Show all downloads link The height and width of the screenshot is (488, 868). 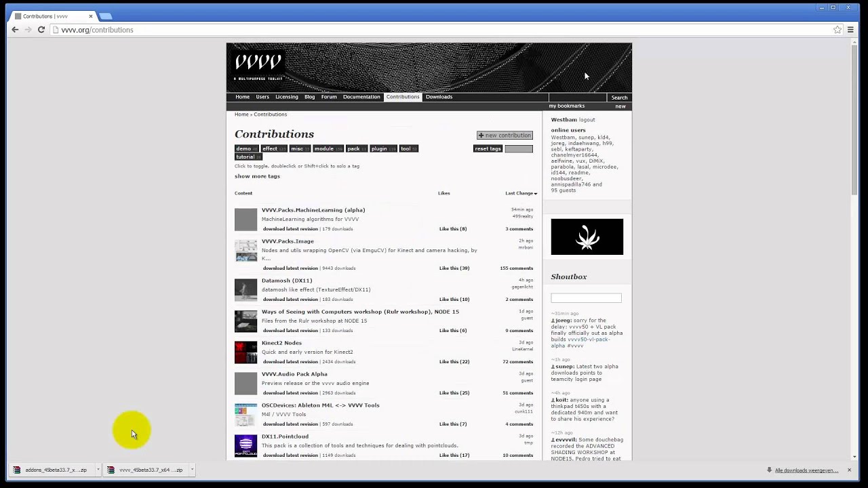click(806, 470)
